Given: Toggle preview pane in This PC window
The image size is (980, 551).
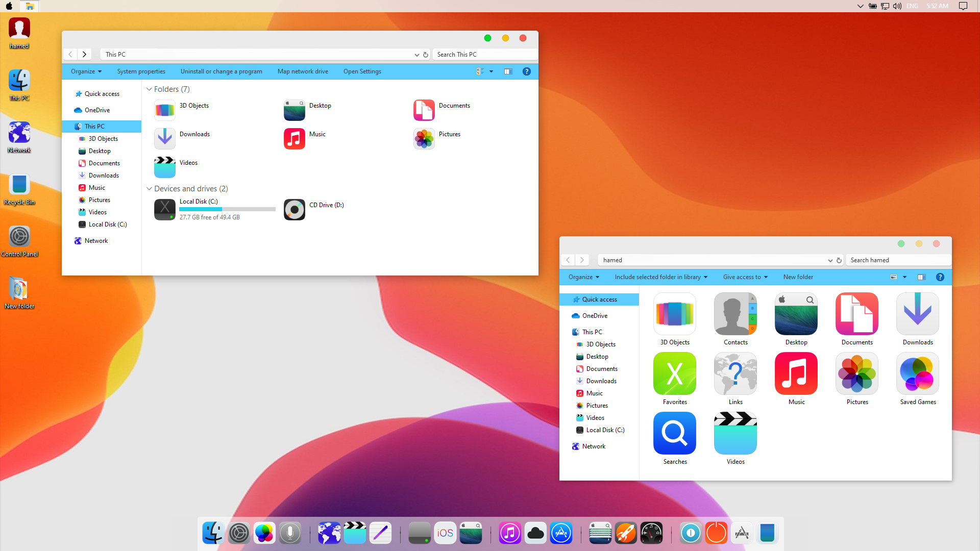Looking at the screenshot, I should (508, 71).
